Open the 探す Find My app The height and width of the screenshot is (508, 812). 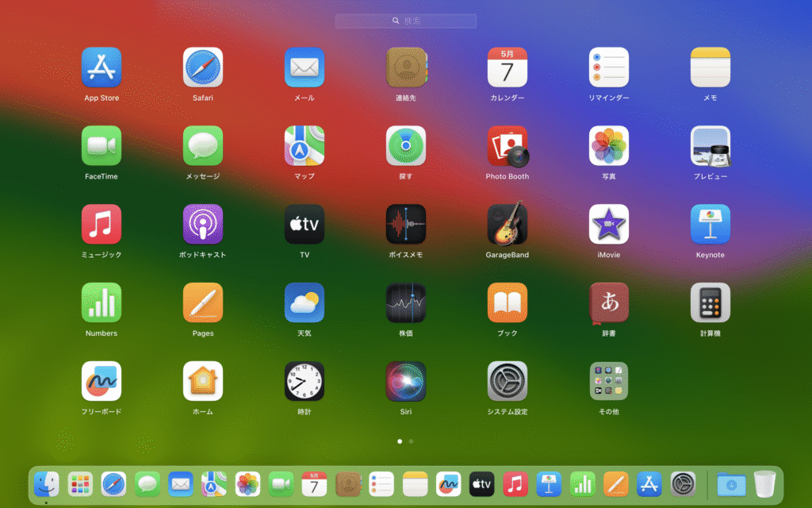pos(406,146)
